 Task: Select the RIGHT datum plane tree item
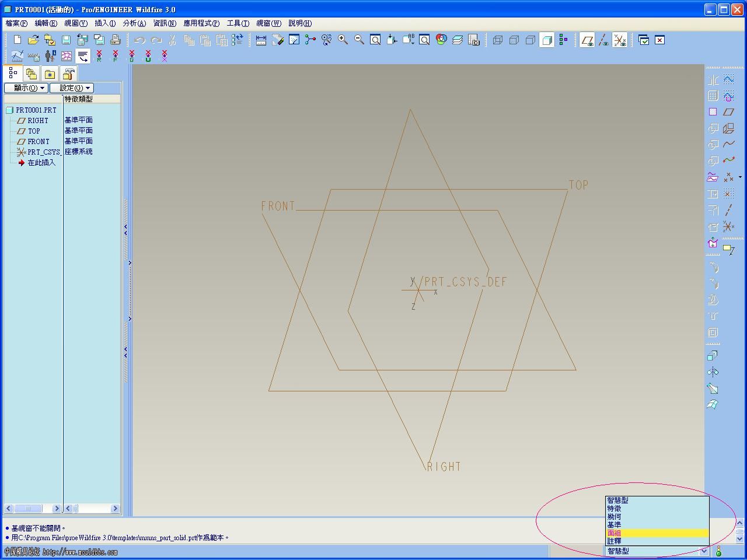point(33,121)
